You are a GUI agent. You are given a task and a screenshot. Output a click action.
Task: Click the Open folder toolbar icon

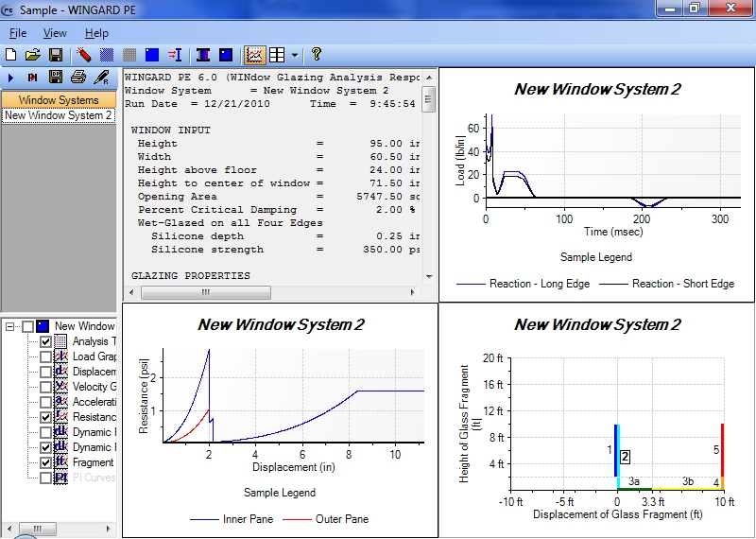coord(33,55)
